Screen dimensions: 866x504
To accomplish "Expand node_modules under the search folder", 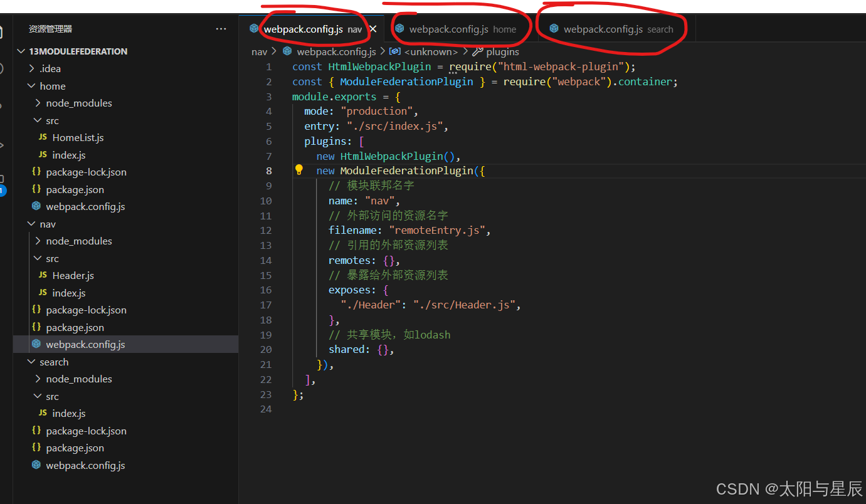I will point(78,379).
